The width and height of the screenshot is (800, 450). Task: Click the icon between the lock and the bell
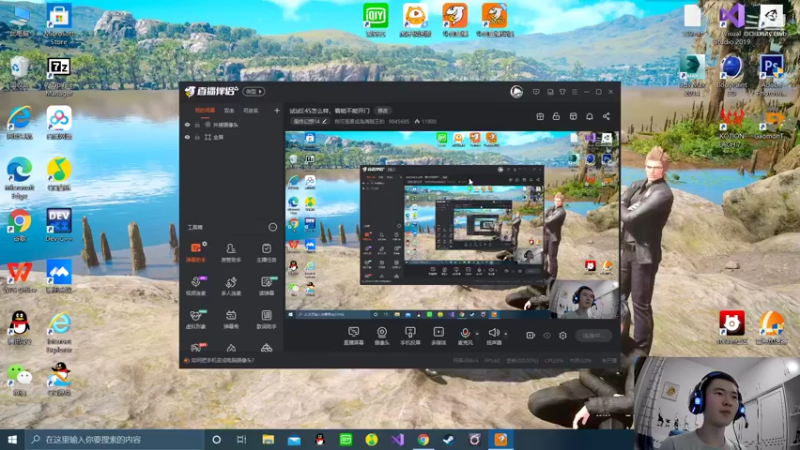[x=573, y=116]
